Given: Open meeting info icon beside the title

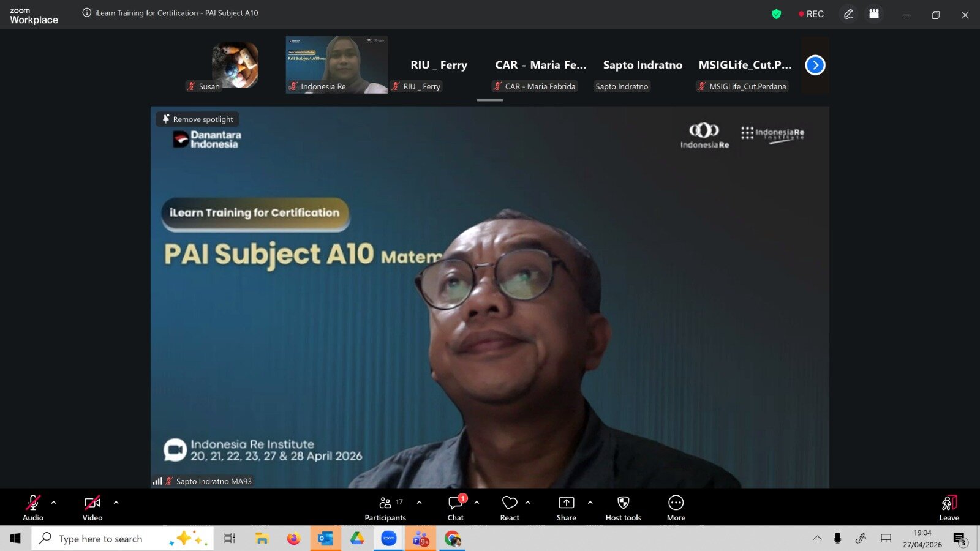Looking at the screenshot, I should 87,13.
